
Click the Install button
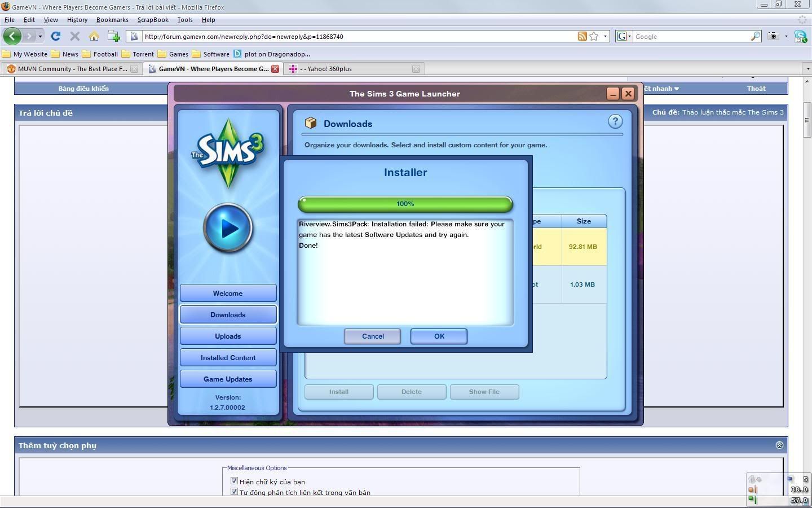(339, 392)
